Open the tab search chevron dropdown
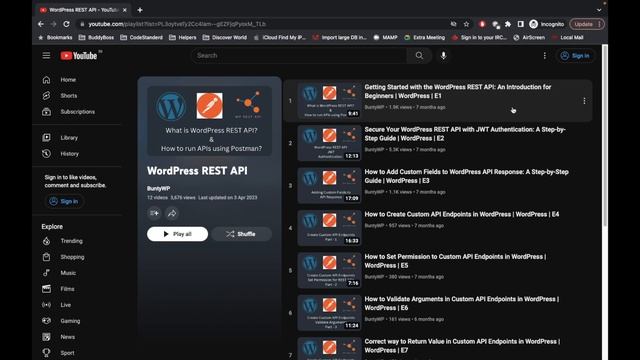640x360 pixels. pyautogui.click(x=599, y=10)
